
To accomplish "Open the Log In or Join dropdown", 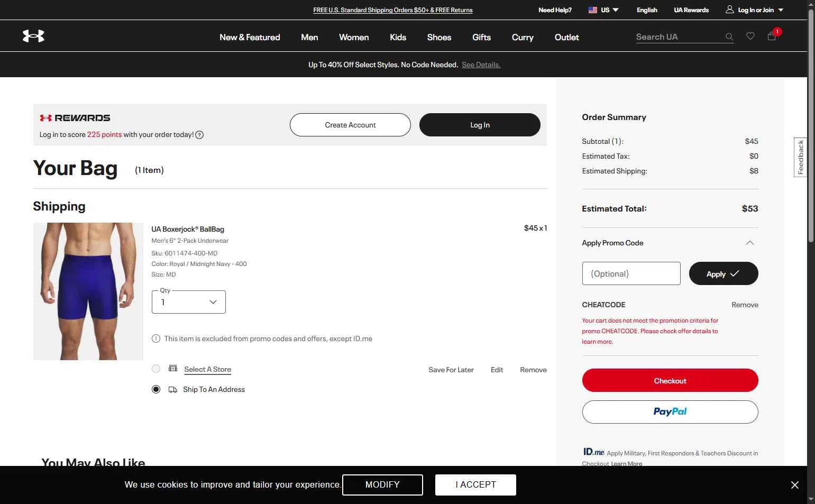I will tap(755, 10).
